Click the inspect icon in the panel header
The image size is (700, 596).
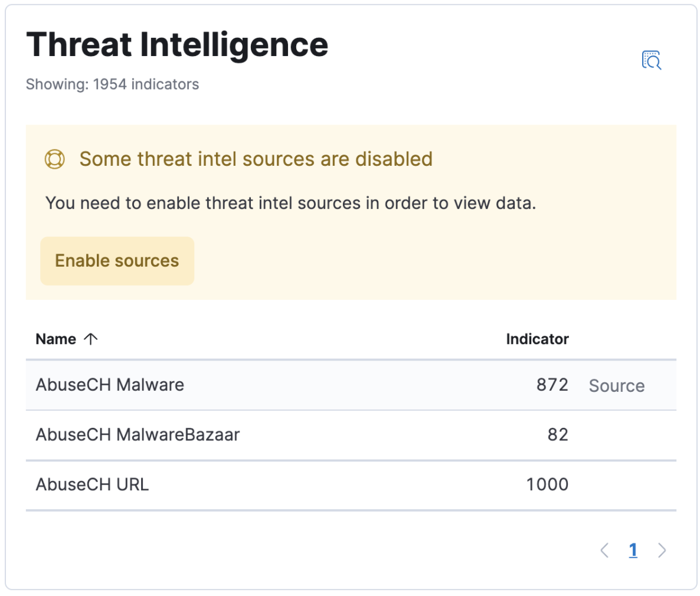[x=651, y=60]
